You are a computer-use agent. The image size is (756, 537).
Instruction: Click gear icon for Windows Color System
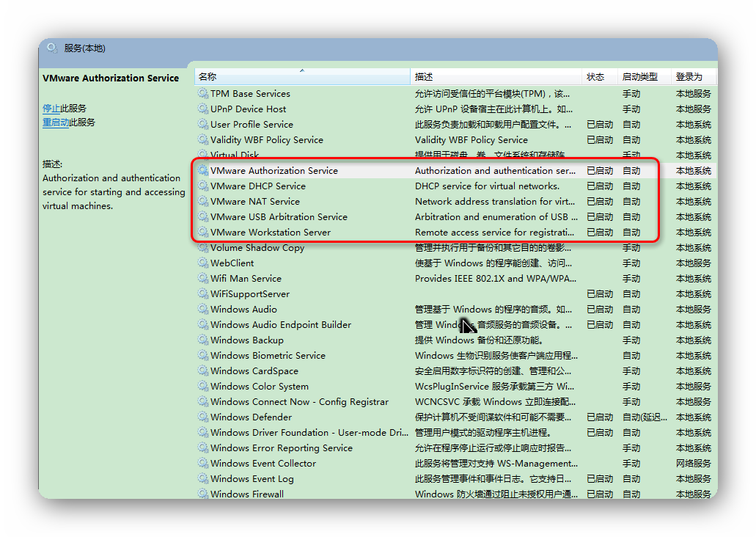203,387
